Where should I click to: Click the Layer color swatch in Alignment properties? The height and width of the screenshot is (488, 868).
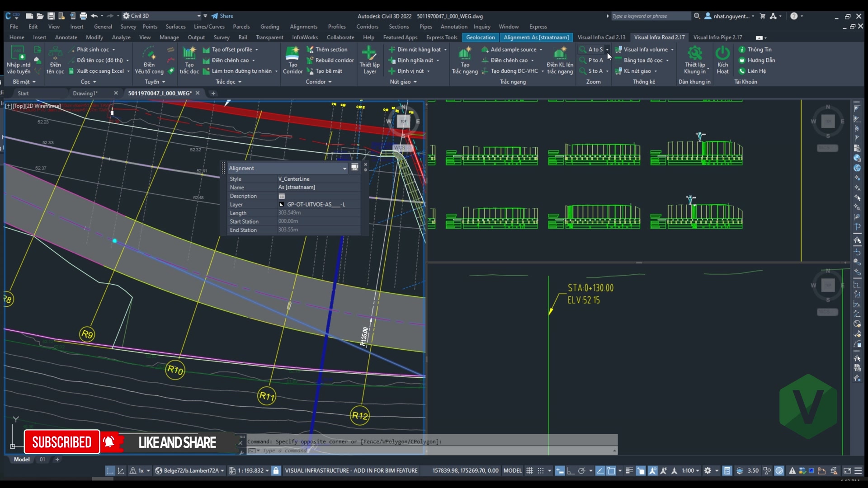(x=281, y=205)
